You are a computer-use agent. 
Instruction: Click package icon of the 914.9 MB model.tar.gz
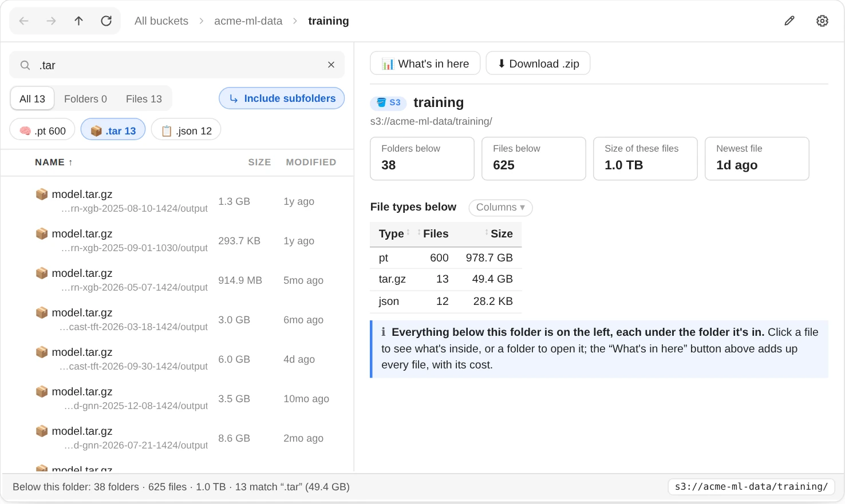click(42, 273)
